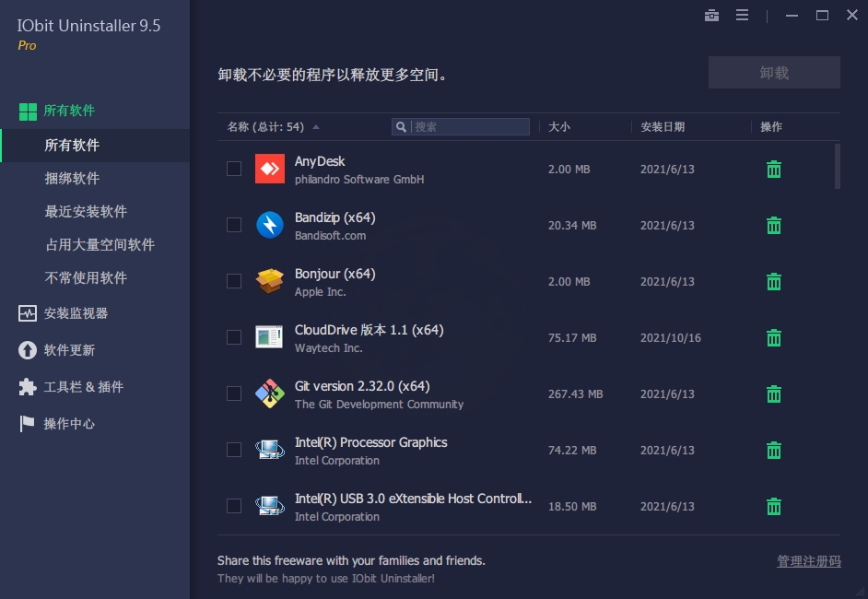Click the Git app icon
Screen dimensions: 868x599
click(x=270, y=393)
